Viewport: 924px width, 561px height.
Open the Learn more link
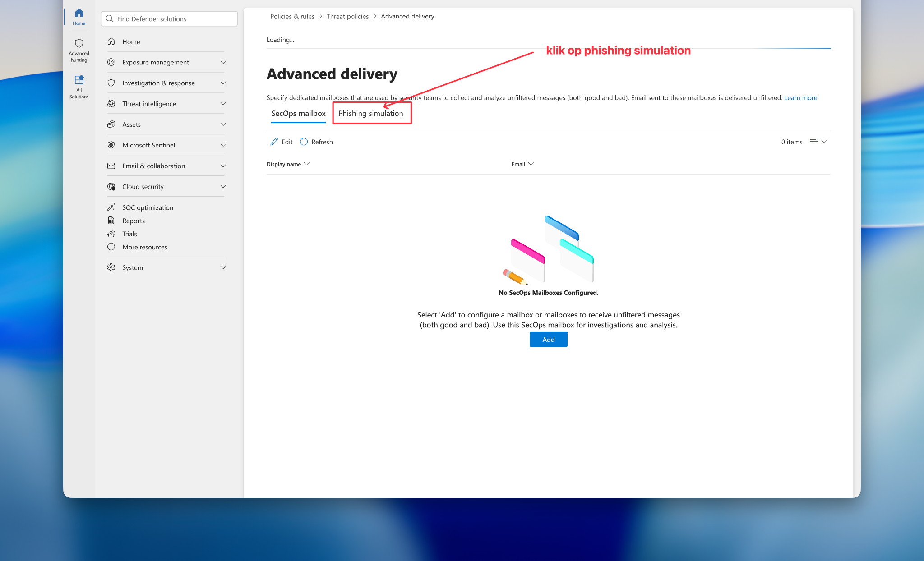[x=801, y=98]
